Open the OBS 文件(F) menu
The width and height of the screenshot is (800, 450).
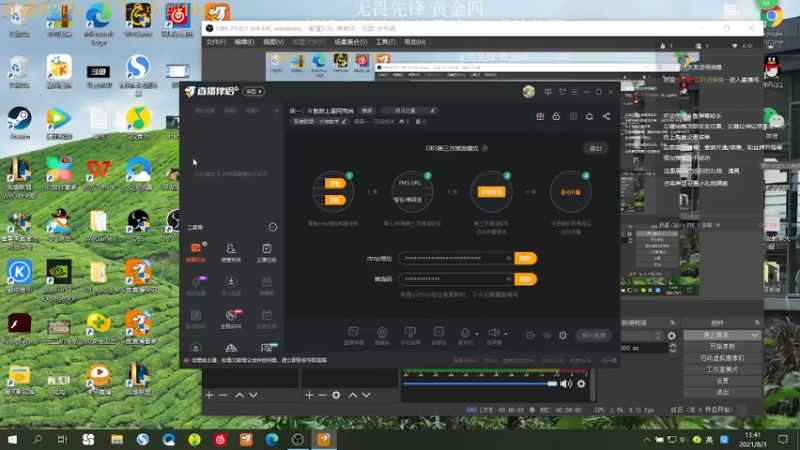[216, 42]
